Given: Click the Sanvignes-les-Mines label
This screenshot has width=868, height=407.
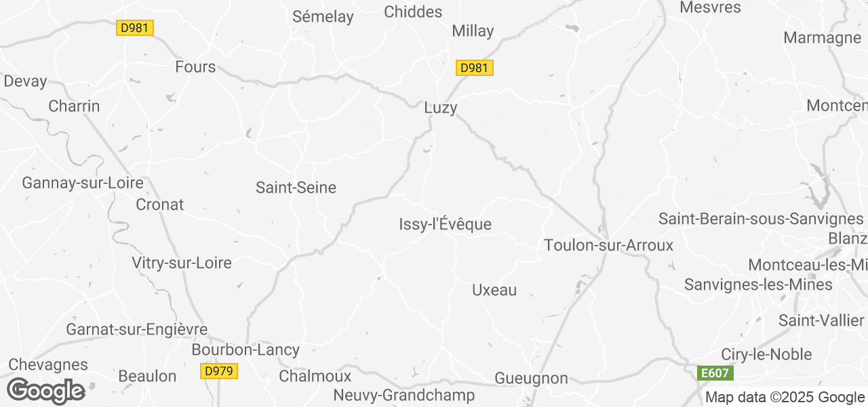Looking at the screenshot, I should point(758,285).
